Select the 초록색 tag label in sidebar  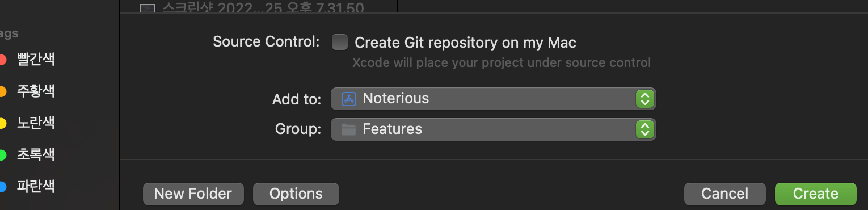click(36, 154)
